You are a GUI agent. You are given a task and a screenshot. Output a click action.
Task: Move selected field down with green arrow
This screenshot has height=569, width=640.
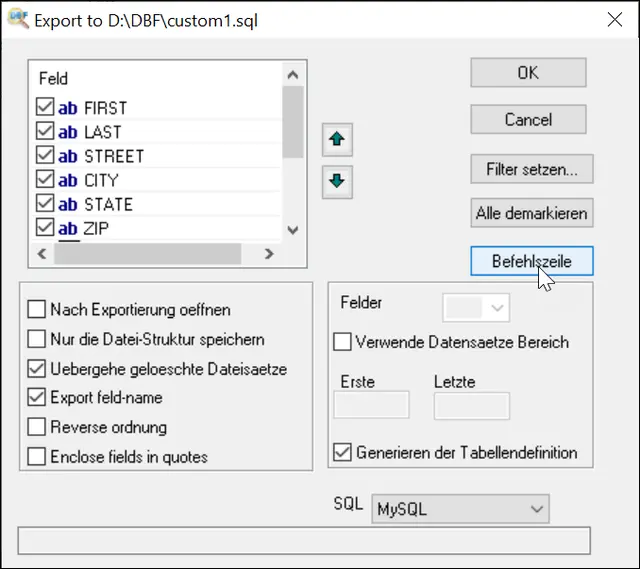pyautogui.click(x=337, y=182)
